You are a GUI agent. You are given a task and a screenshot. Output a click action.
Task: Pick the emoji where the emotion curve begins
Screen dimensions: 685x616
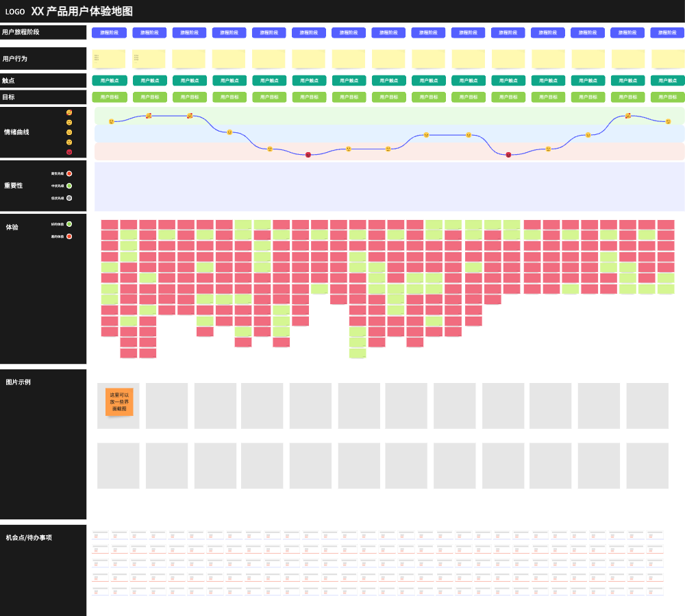112,121
